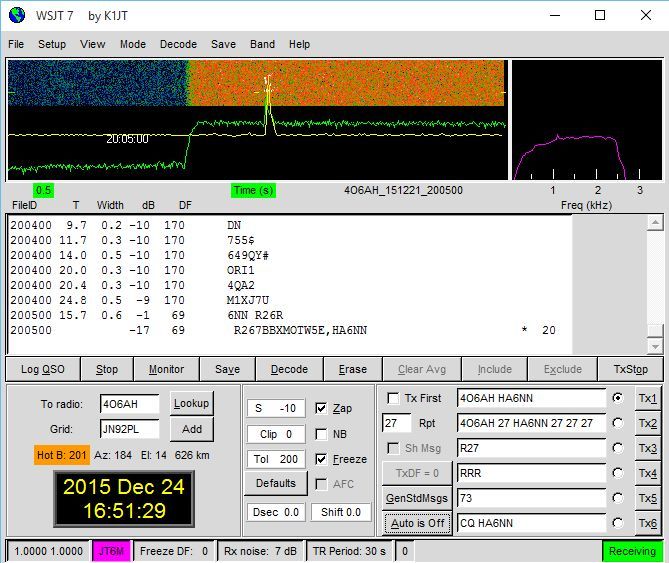Click the green 0.5 label under waterfall

point(44,190)
